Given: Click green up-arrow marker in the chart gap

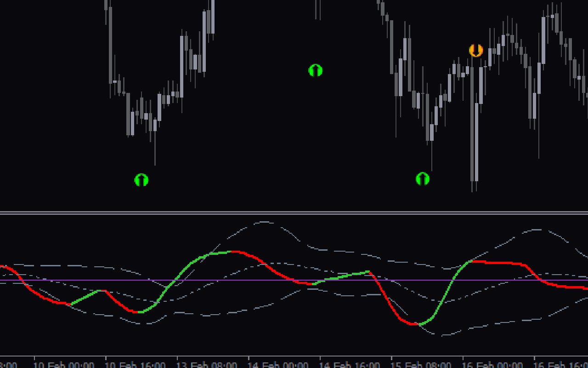Looking at the screenshot, I should (315, 70).
